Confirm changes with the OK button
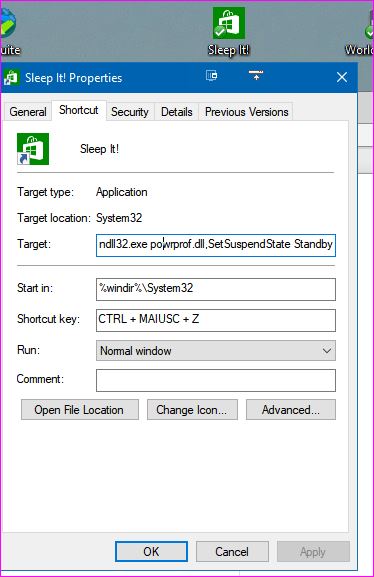 (151, 551)
